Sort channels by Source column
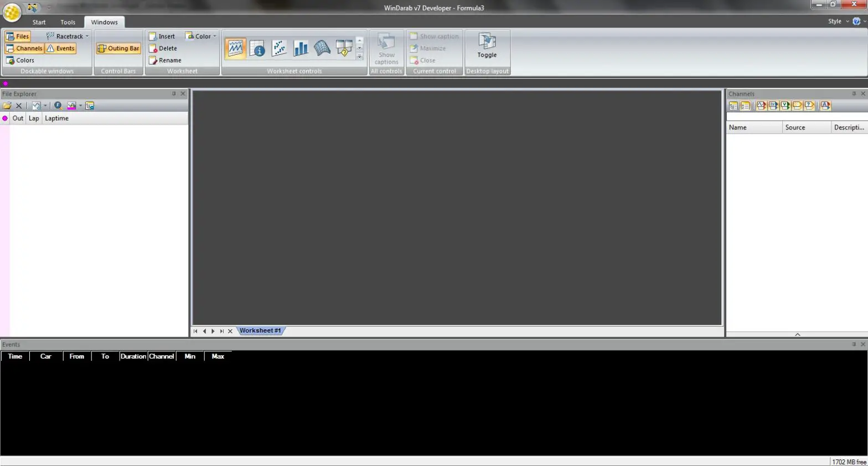This screenshot has width=868, height=466. [x=807, y=128]
